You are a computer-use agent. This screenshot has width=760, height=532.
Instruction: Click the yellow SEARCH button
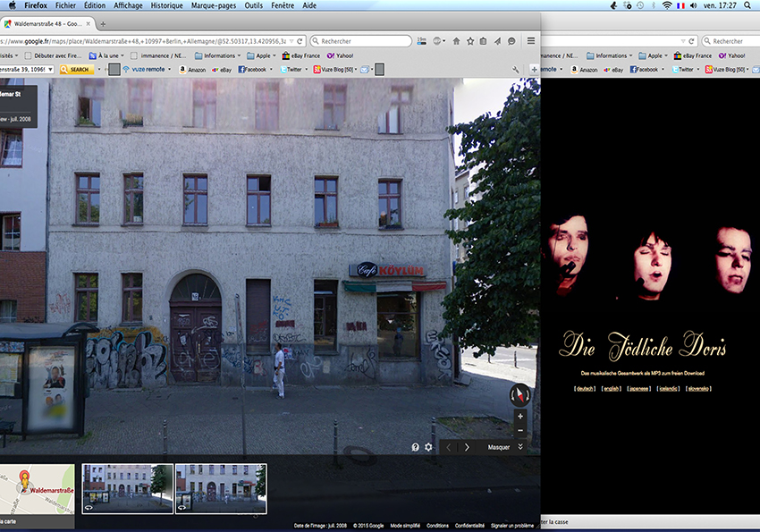76,70
